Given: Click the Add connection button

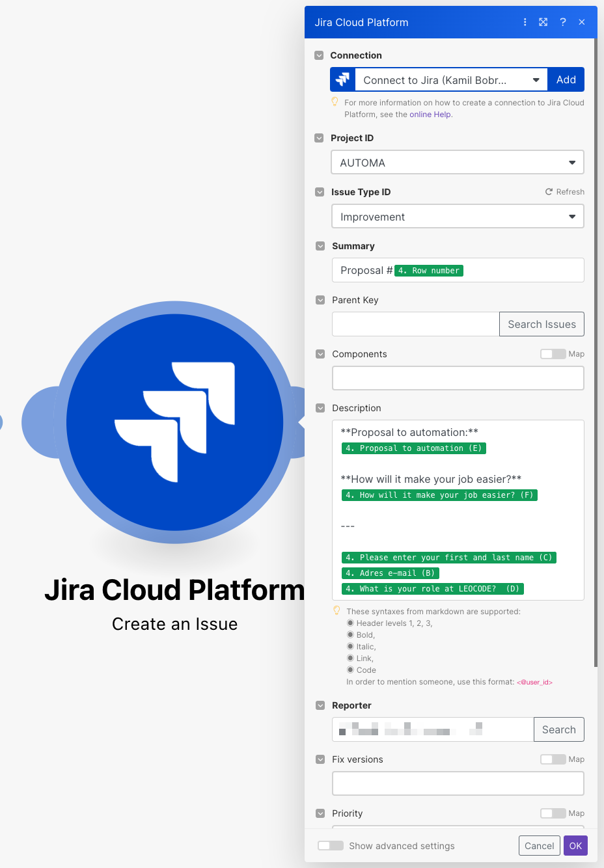Looking at the screenshot, I should [x=566, y=80].
